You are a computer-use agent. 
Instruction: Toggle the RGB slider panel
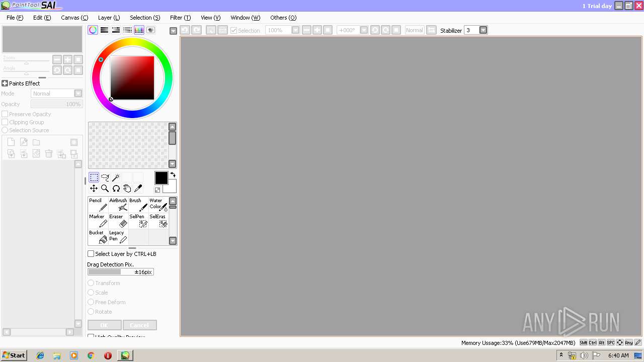[x=104, y=30]
